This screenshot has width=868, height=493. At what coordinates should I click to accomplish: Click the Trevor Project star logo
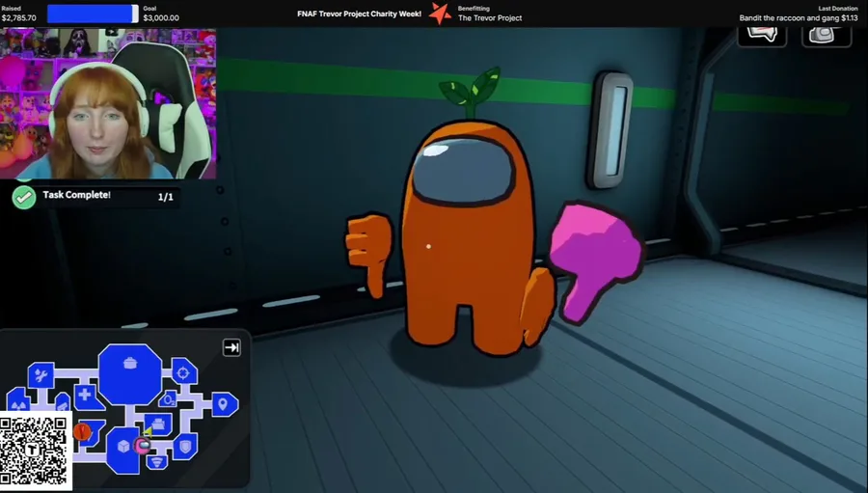[440, 14]
